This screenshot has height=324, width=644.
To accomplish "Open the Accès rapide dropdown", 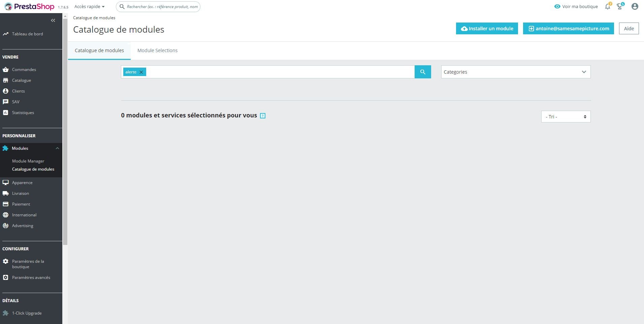I will click(x=89, y=6).
